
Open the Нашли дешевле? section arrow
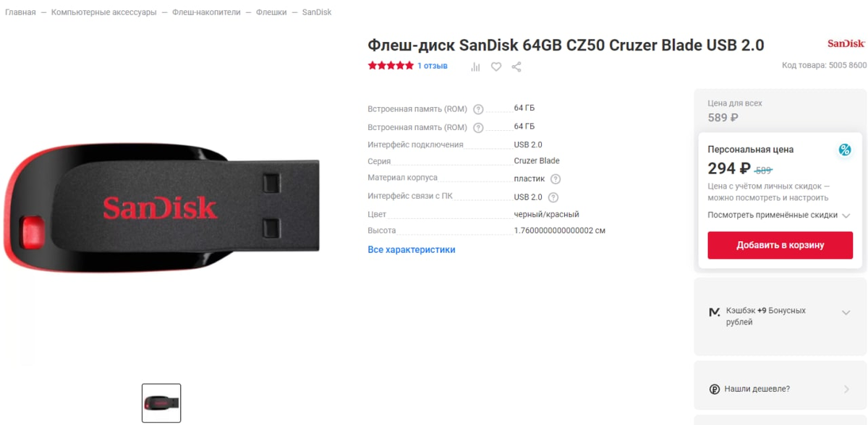tap(846, 389)
